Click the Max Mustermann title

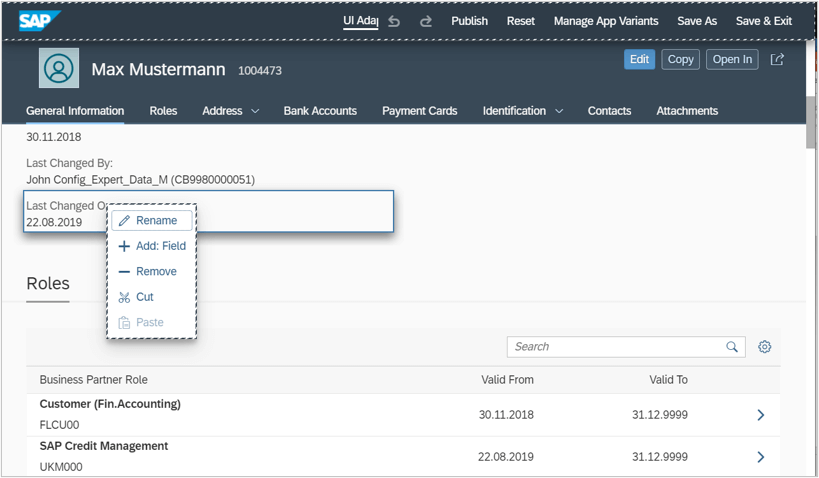pyautogui.click(x=158, y=69)
